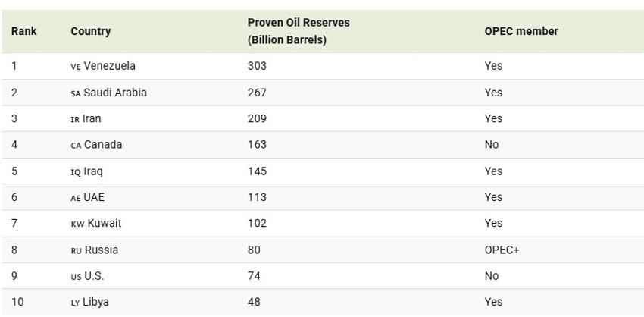Select the Libya country name

pos(96,302)
